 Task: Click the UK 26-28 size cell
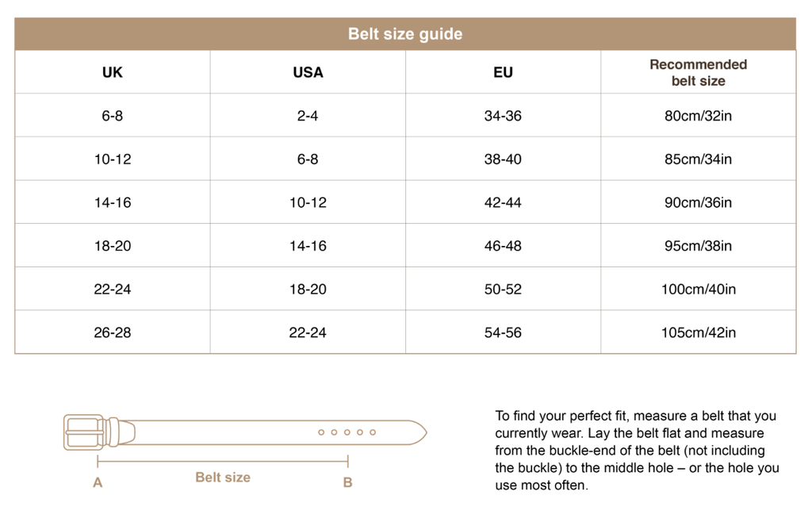113,332
